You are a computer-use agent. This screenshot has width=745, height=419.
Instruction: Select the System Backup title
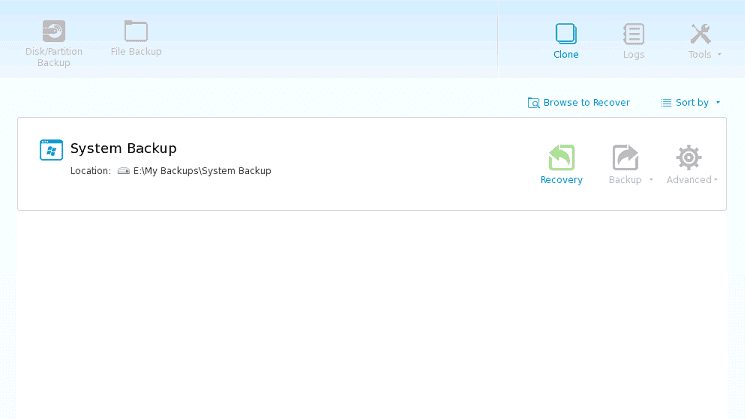(x=124, y=148)
